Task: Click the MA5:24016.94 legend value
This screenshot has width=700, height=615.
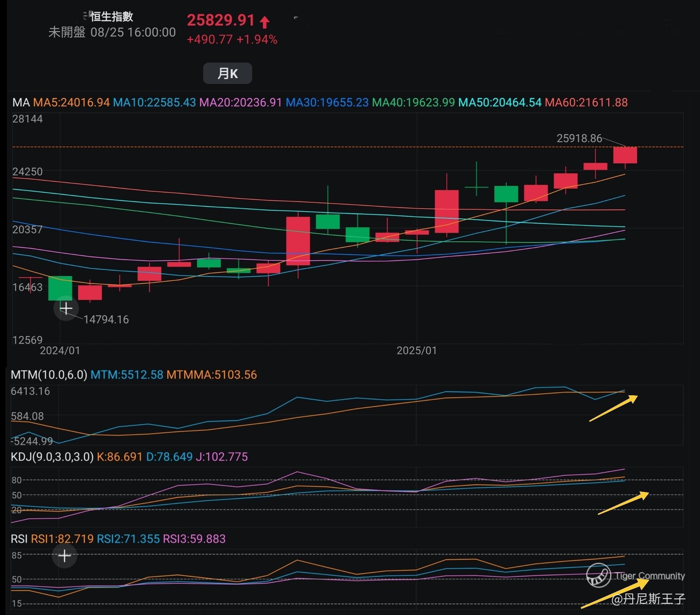Action: (x=71, y=102)
